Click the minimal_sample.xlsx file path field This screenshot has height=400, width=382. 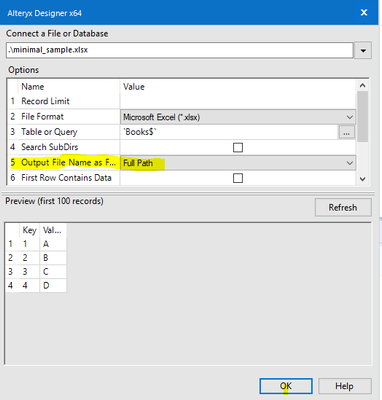pos(179,50)
